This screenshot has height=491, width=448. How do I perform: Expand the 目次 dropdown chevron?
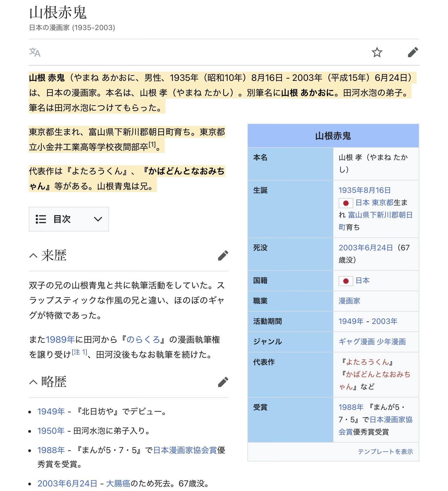[98, 219]
